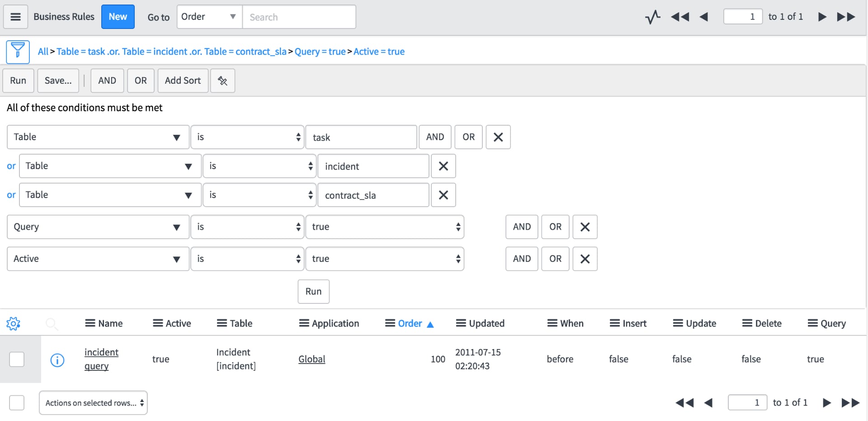Viewport: 868px width, 421px height.
Task: Click the list search magnifier icon
Action: [x=52, y=323]
